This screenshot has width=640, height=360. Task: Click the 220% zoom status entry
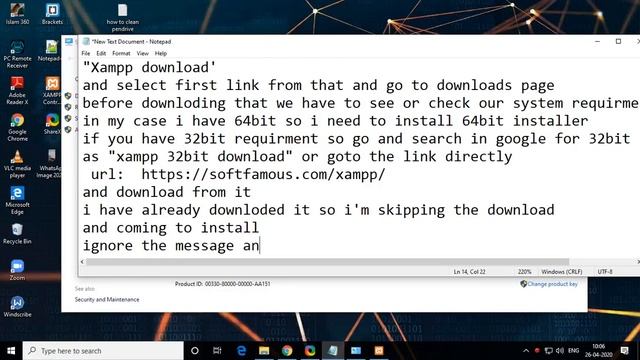pyautogui.click(x=524, y=271)
